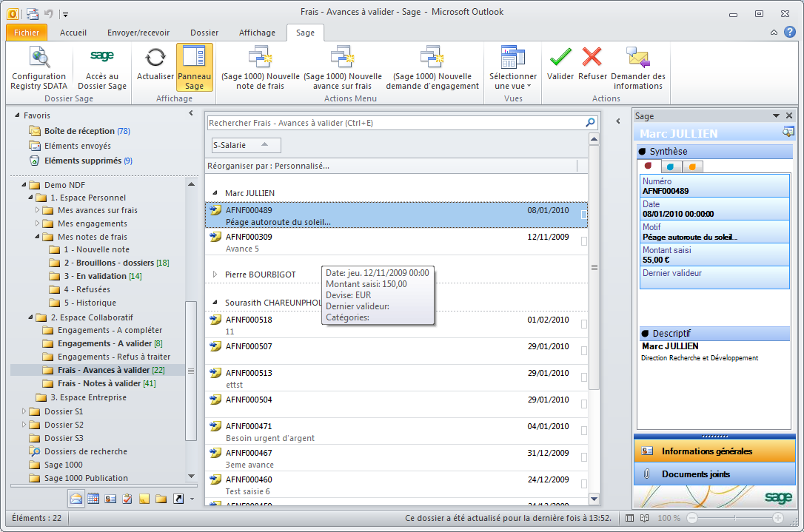Open Engagements - A valider folder

pyautogui.click(x=103, y=343)
